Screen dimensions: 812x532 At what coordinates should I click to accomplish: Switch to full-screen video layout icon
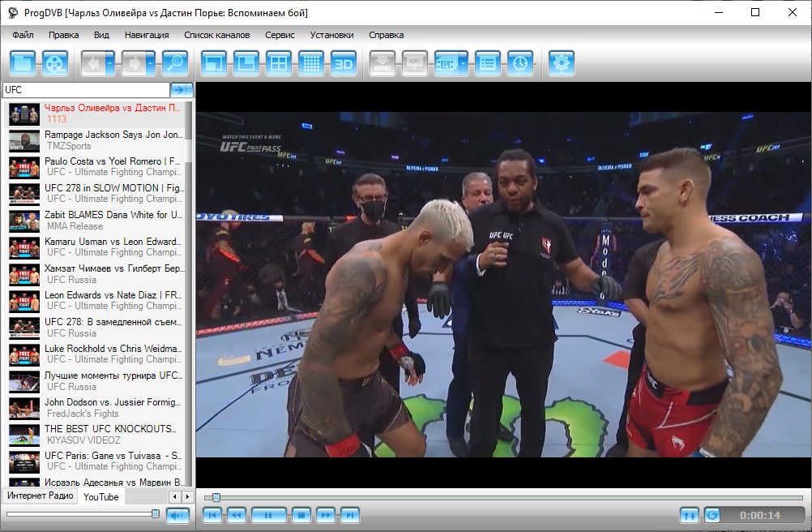[x=214, y=63]
